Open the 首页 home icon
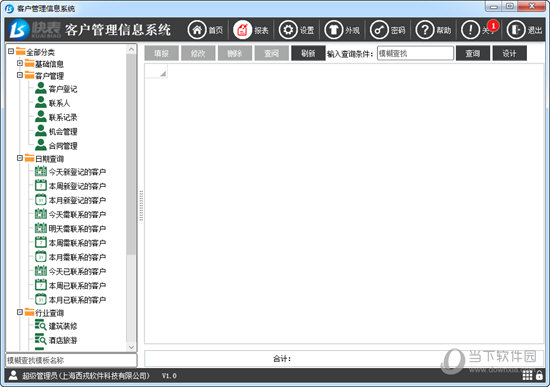Image resolution: width=550 pixels, height=387 pixels. (197, 30)
